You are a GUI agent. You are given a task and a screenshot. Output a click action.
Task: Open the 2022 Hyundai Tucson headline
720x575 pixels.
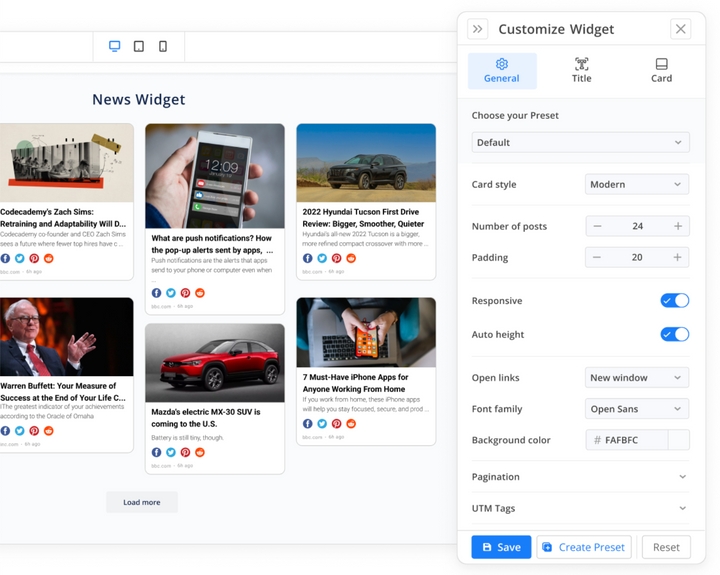363,218
